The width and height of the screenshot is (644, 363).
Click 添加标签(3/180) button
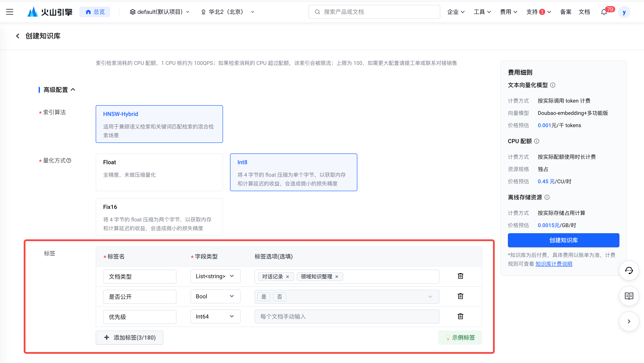[x=130, y=337]
